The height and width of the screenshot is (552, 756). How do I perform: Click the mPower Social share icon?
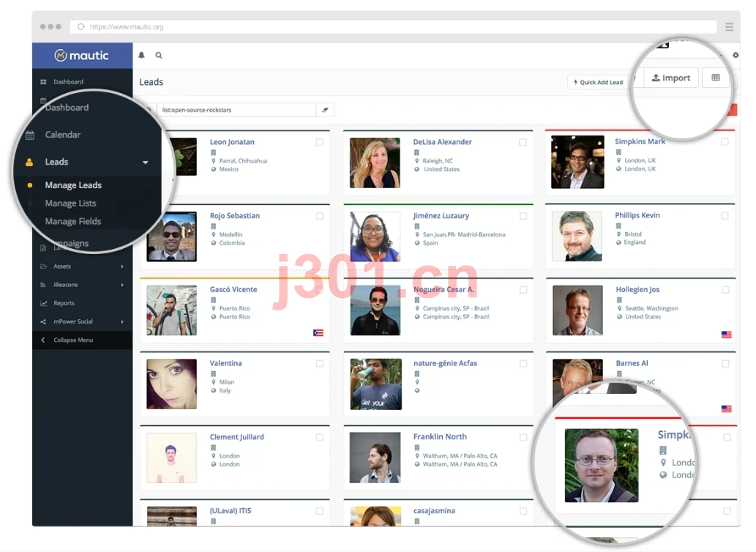(43, 321)
